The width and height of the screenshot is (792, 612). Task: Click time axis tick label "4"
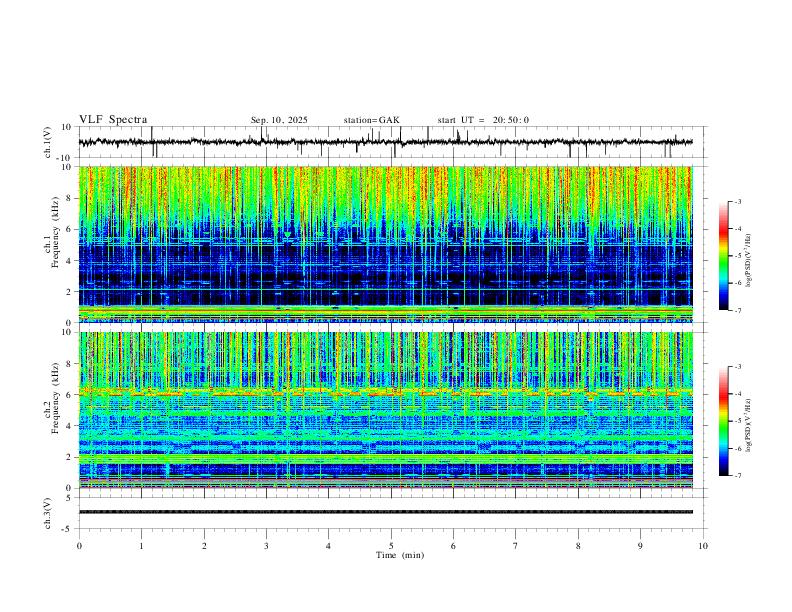coord(328,546)
